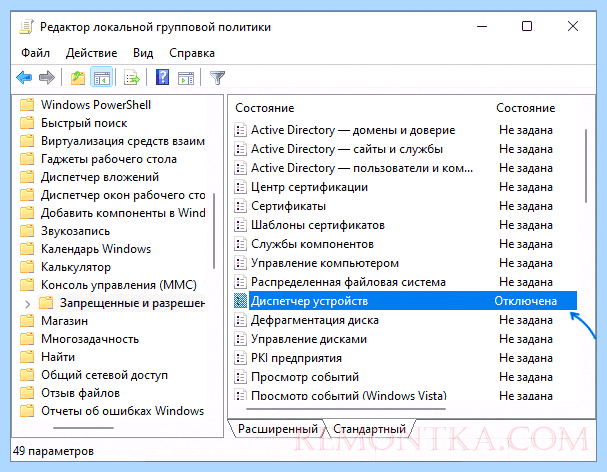
Task: Select Гаджеты рабочего стола tree item
Action: click(109, 159)
